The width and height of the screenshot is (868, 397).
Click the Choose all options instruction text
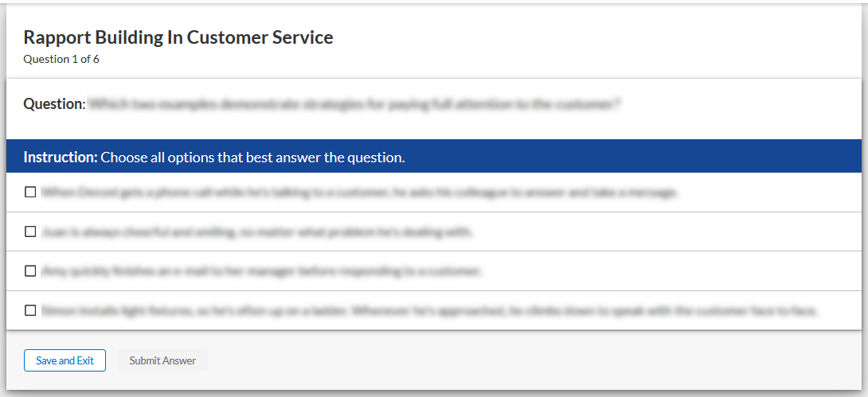coord(252,157)
